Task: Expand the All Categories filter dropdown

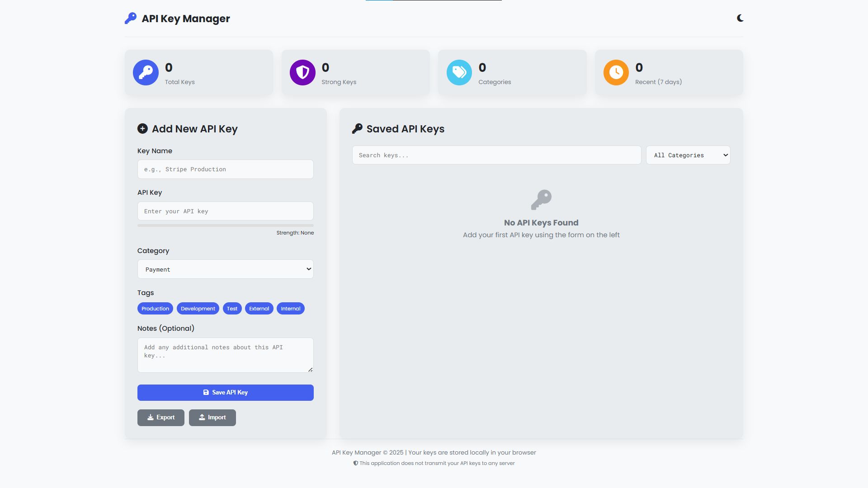Action: [x=688, y=155]
